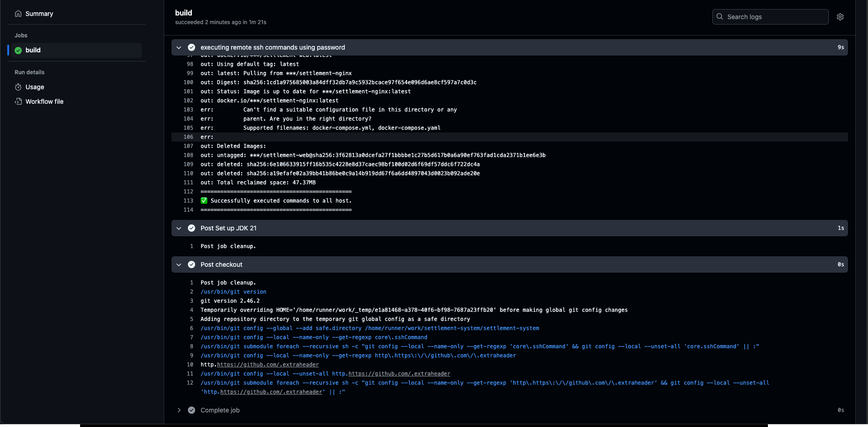Collapse the executing remote ssh commands step
Image resolution: width=868 pixels, height=427 pixels.
179,47
